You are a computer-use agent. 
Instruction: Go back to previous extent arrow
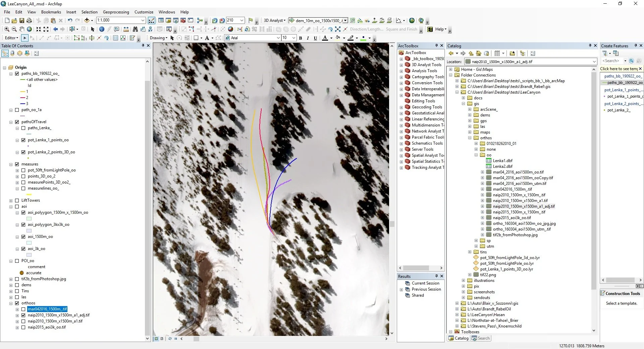55,29
